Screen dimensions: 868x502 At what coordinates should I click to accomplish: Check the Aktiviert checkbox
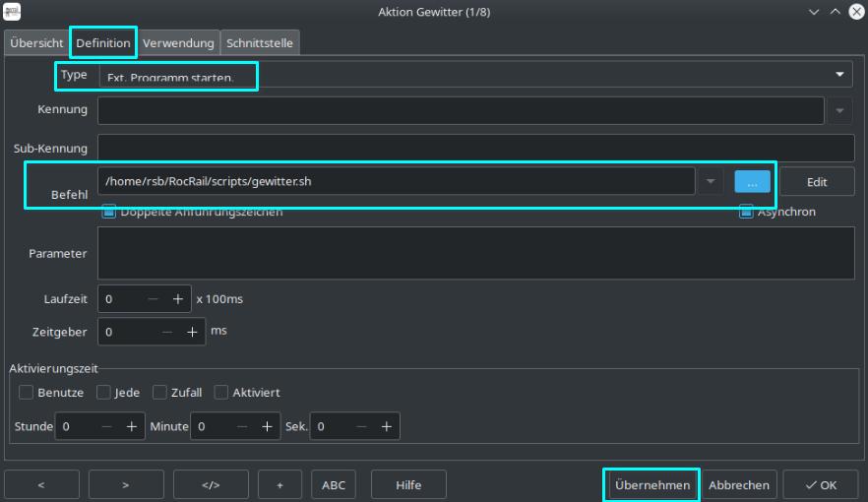coord(221,393)
